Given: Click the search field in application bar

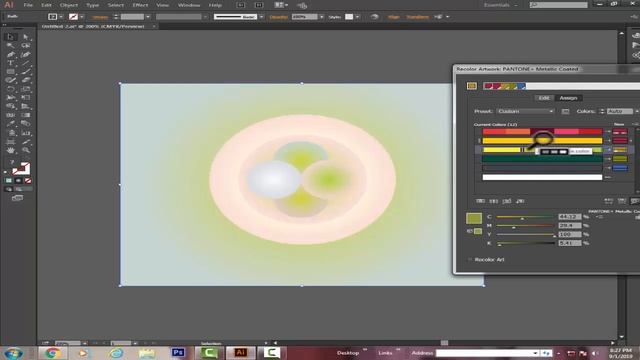Looking at the screenshot, I should 558,5.
